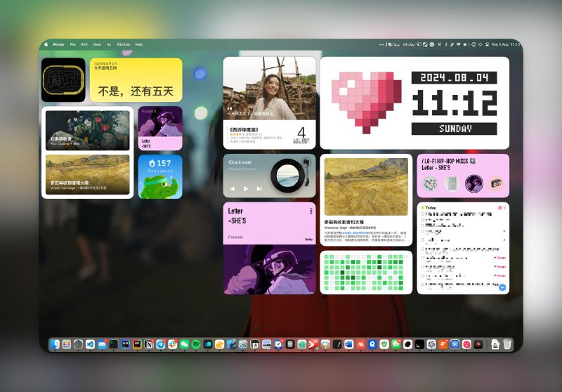Click the yellow countdown note widget
Image resolution: width=562 pixels, height=392 pixels.
pyautogui.click(x=136, y=79)
